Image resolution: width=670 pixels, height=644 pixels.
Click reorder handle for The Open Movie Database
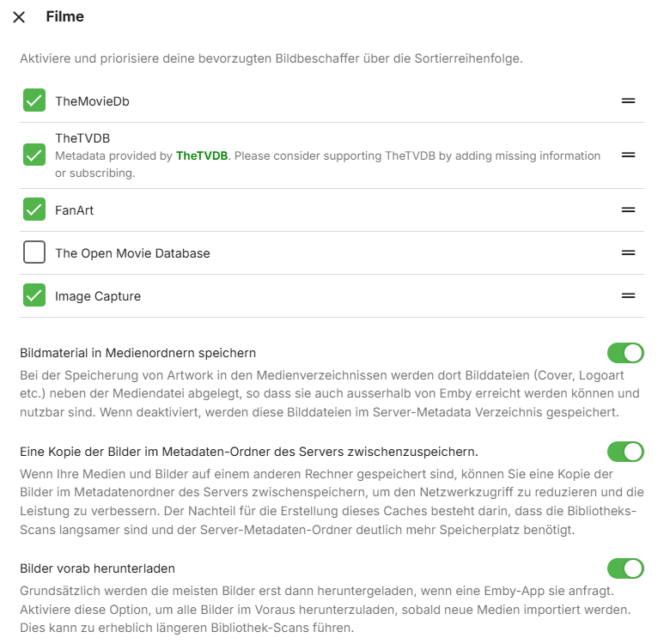(x=628, y=252)
